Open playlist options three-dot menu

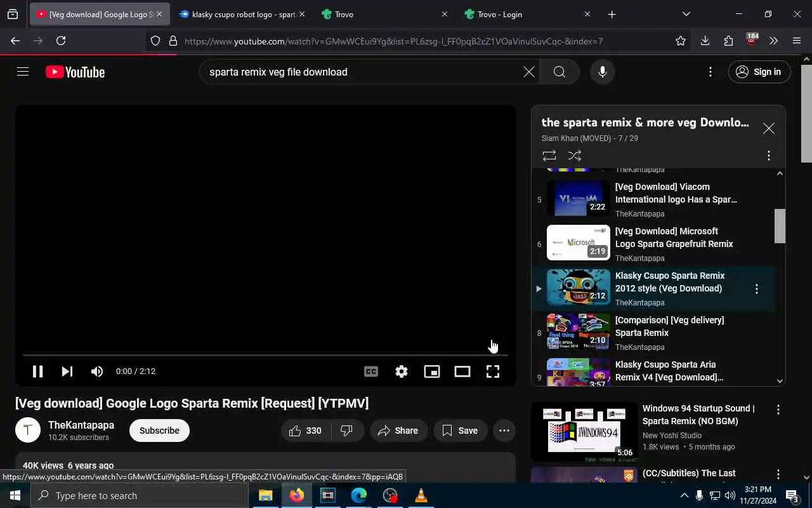point(769,156)
